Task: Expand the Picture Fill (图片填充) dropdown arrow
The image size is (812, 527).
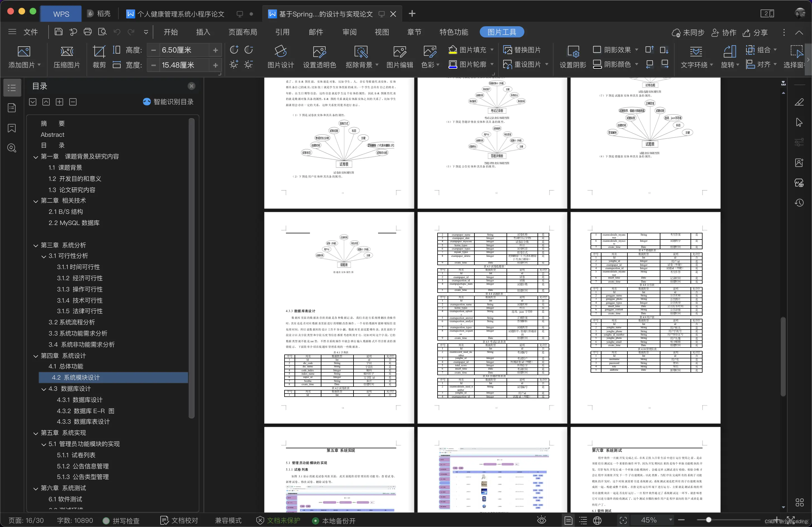Action: pos(492,50)
